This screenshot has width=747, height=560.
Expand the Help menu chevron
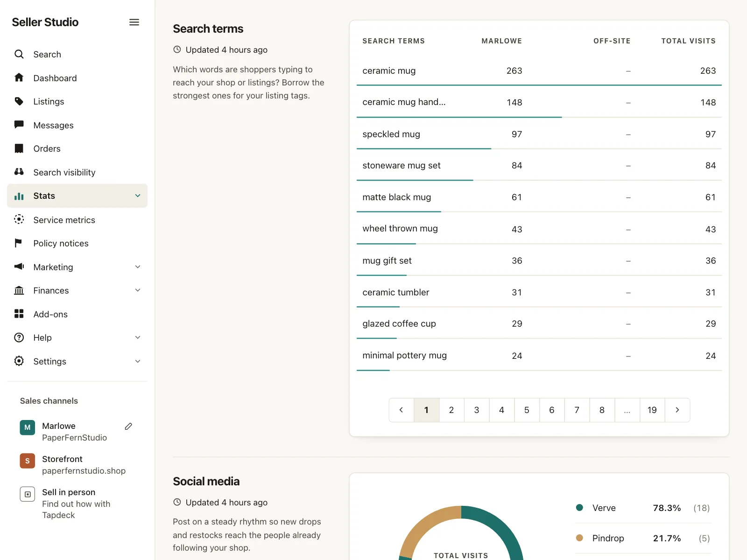tap(138, 337)
